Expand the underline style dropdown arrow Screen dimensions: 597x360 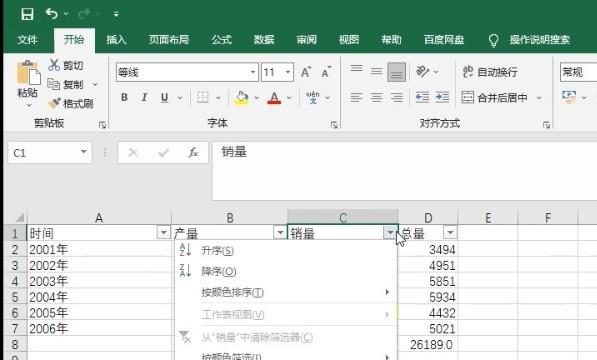click(180, 98)
